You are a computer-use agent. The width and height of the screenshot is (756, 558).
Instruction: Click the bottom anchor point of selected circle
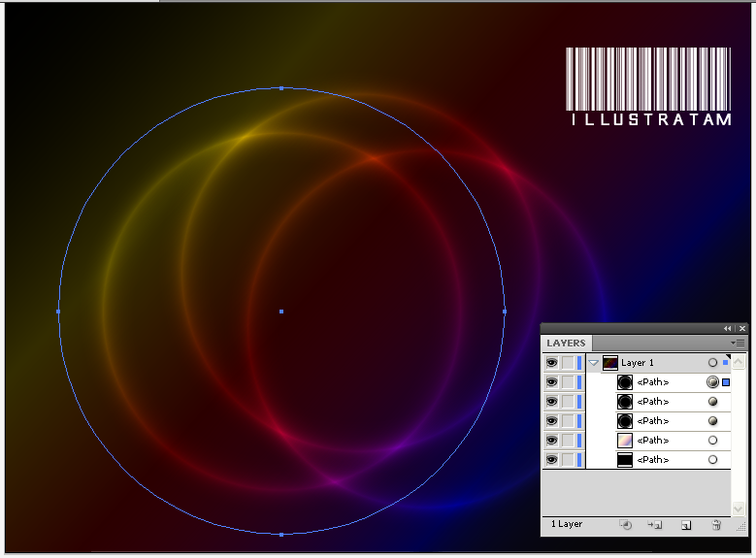(x=281, y=535)
